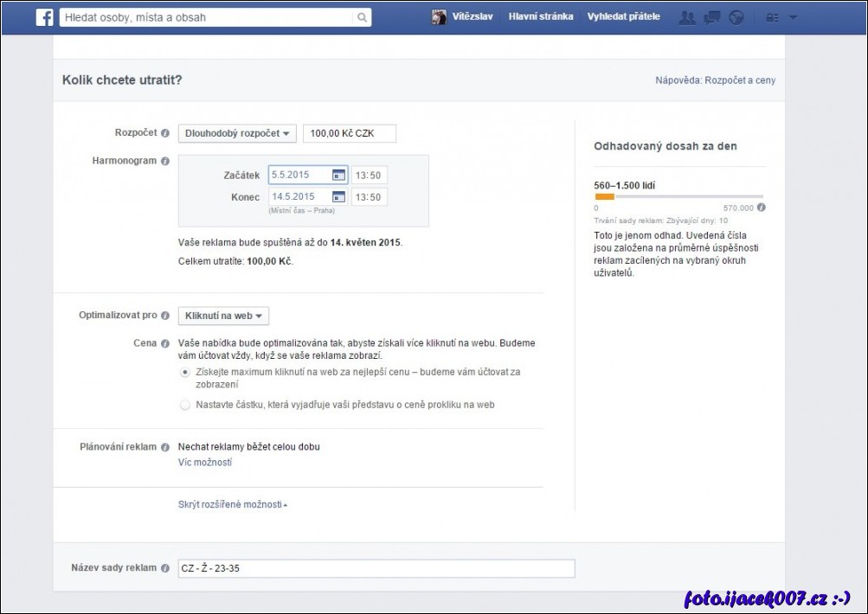Go to Hlavní stránka in top bar
Screen dimensions: 868x614
click(x=541, y=17)
